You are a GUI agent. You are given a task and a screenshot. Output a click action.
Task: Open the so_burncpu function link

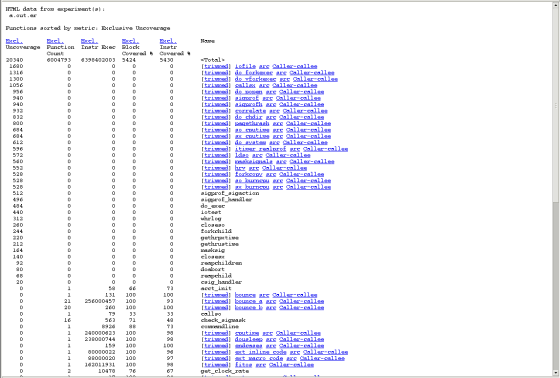click(x=252, y=181)
